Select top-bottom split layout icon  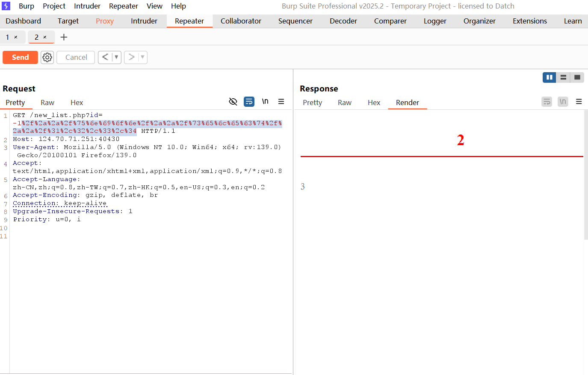(563, 77)
